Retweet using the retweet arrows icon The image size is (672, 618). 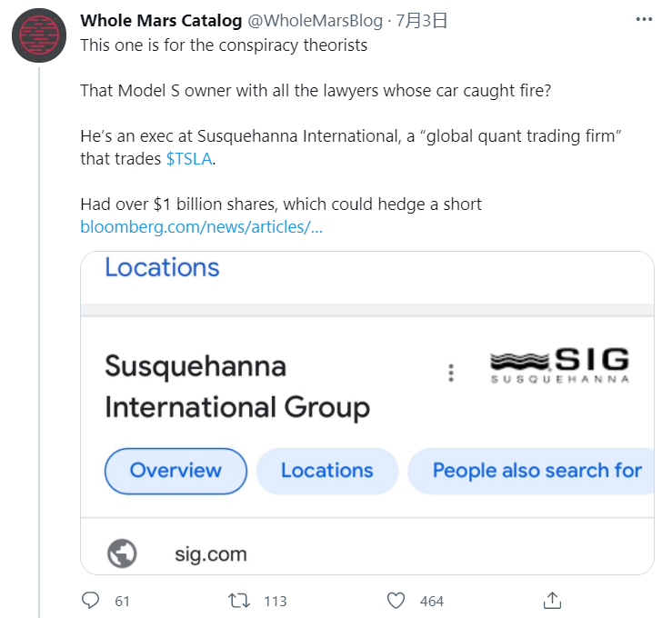coord(239,601)
